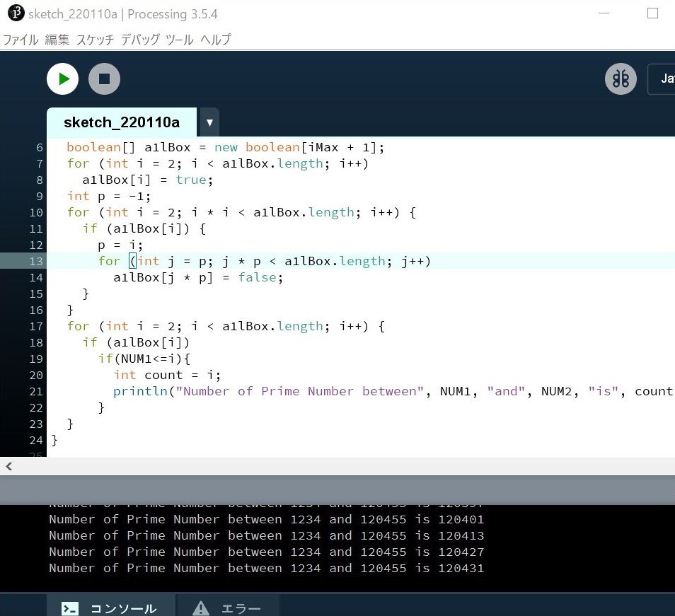Click 'if(NUM1<=i){' on line 19
This screenshot has height=616, width=675.
pos(144,359)
